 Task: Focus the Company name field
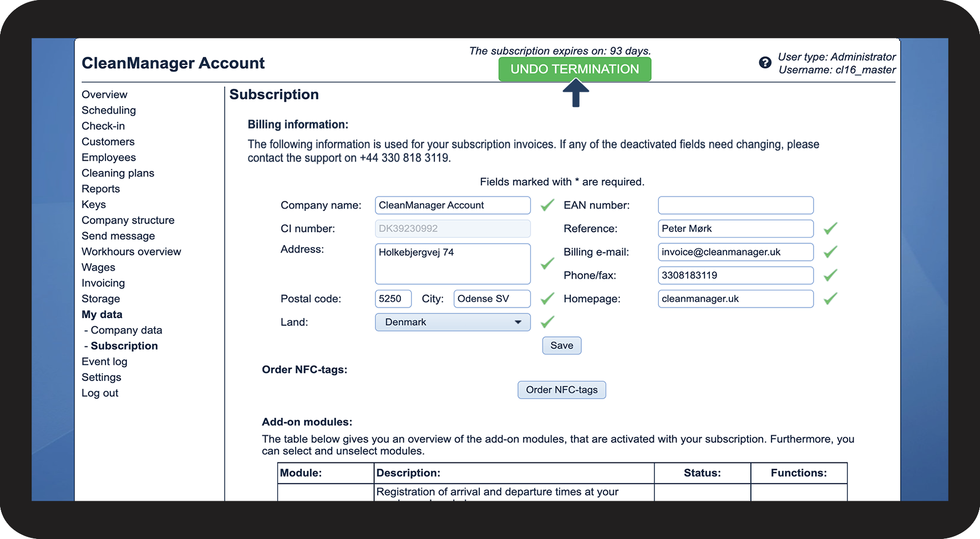[x=453, y=205]
